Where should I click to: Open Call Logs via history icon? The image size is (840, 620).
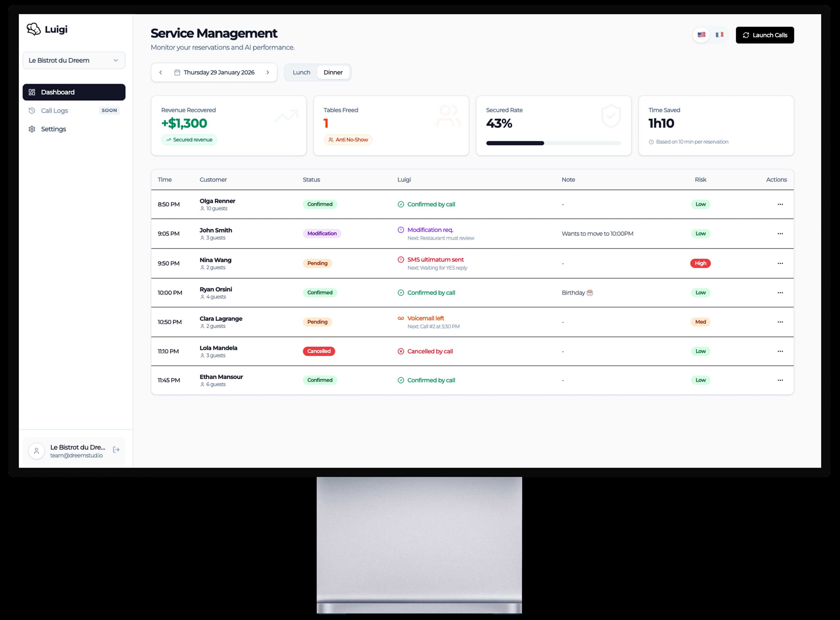point(32,110)
